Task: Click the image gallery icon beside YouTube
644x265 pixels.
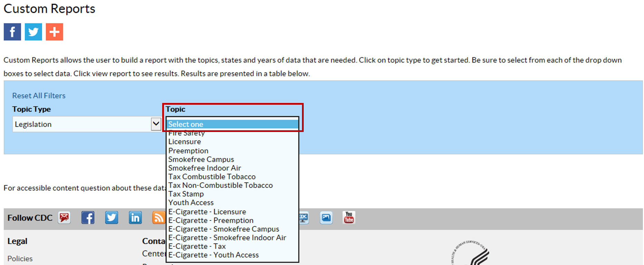Action: coord(326,218)
